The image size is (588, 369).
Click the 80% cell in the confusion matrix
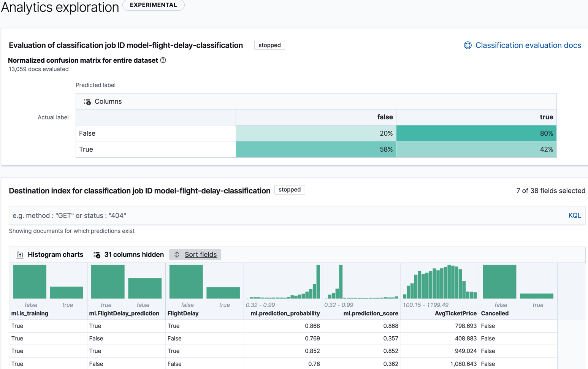[476, 133]
